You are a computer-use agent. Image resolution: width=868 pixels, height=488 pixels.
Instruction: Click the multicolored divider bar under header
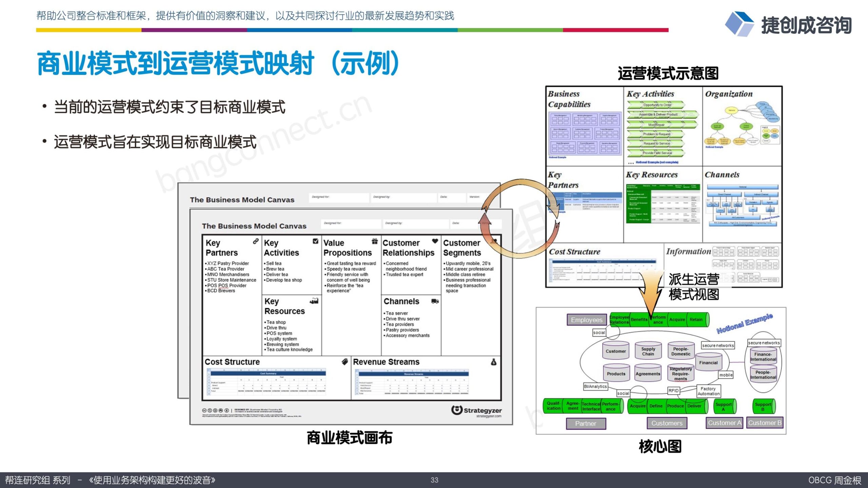pyautogui.click(x=352, y=30)
